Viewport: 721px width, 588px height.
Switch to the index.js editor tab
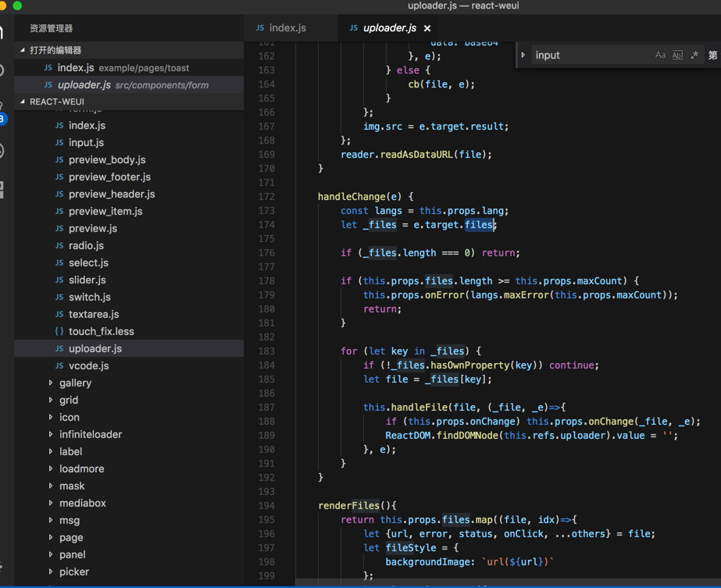point(287,28)
